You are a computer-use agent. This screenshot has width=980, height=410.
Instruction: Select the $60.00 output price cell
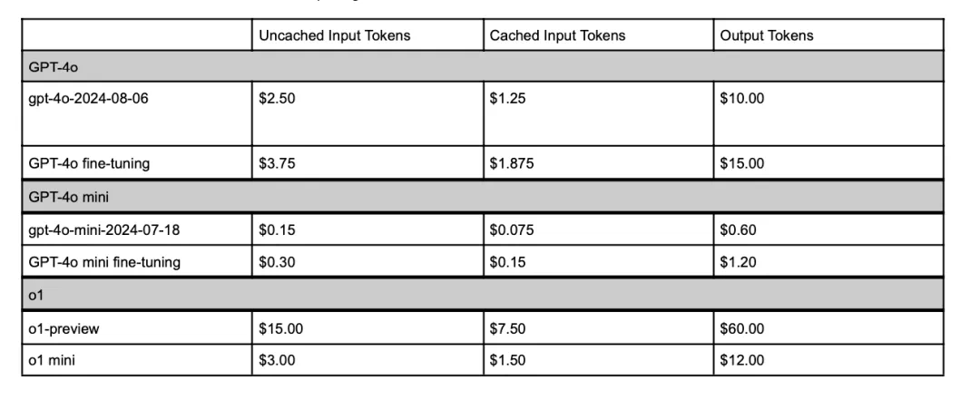point(742,328)
